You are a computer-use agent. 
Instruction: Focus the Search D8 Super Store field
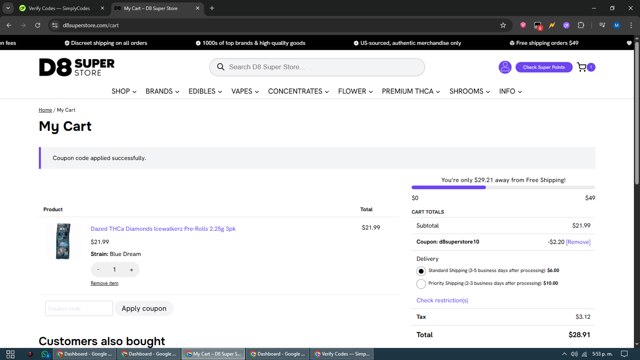point(317,67)
